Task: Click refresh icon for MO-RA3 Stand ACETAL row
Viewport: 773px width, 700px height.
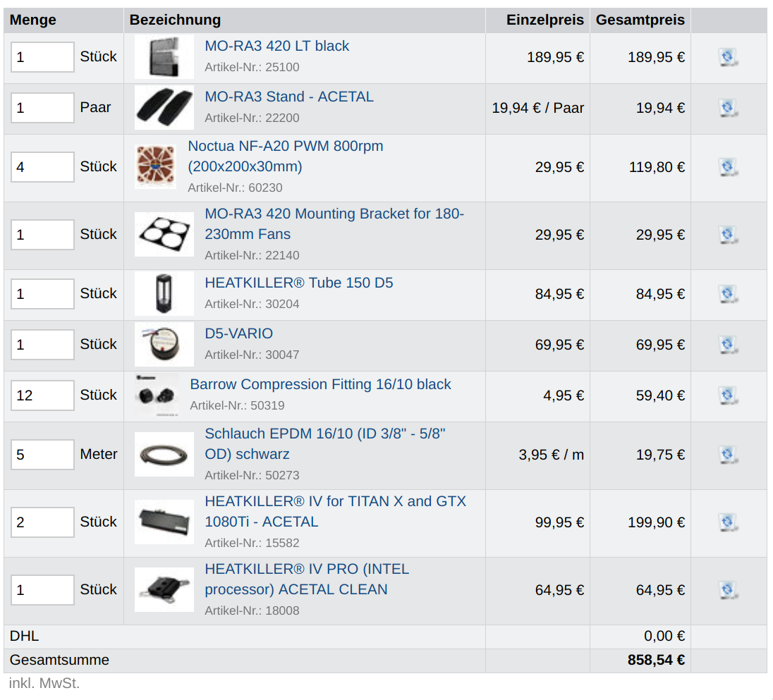Action: 728,108
